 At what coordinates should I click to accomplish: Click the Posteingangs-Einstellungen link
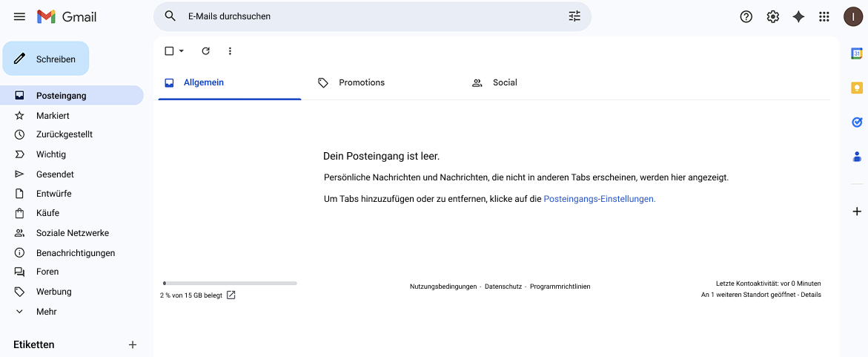coord(600,198)
